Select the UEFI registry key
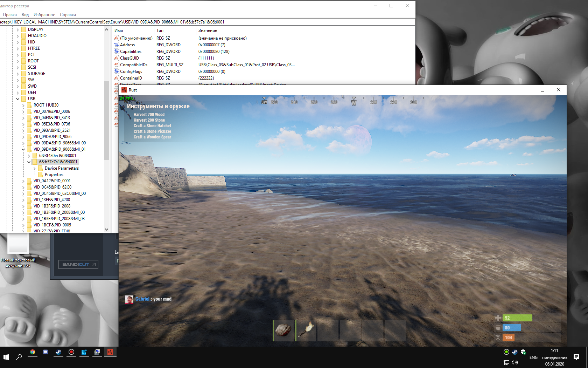 pos(32,93)
